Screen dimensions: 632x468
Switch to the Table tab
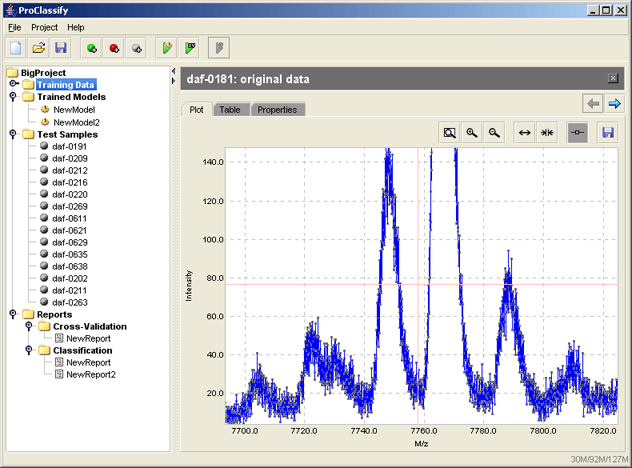coord(230,110)
